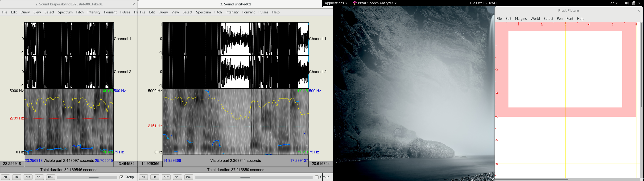Screen dimensions: 644x181
Task: Enable the Group checkbox in untitled01 editor
Action: pos(317,177)
